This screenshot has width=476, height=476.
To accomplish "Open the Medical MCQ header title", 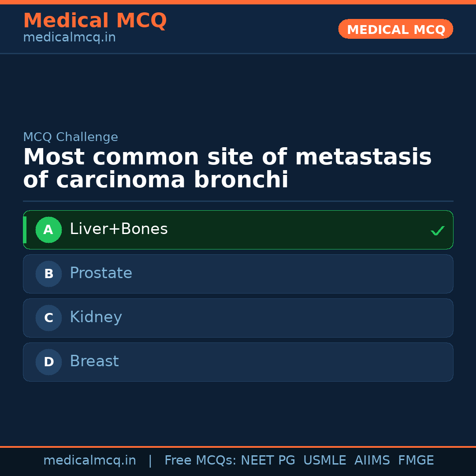I will pyautogui.click(x=95, y=21).
